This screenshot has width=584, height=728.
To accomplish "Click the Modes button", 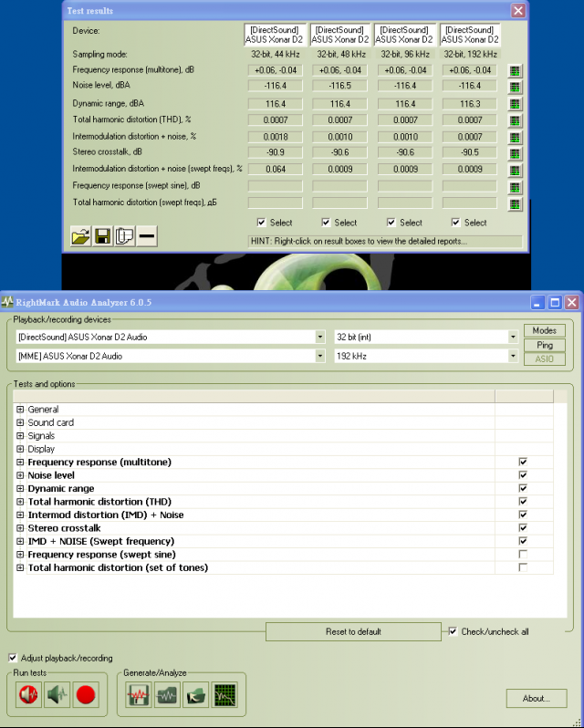I will pyautogui.click(x=545, y=330).
